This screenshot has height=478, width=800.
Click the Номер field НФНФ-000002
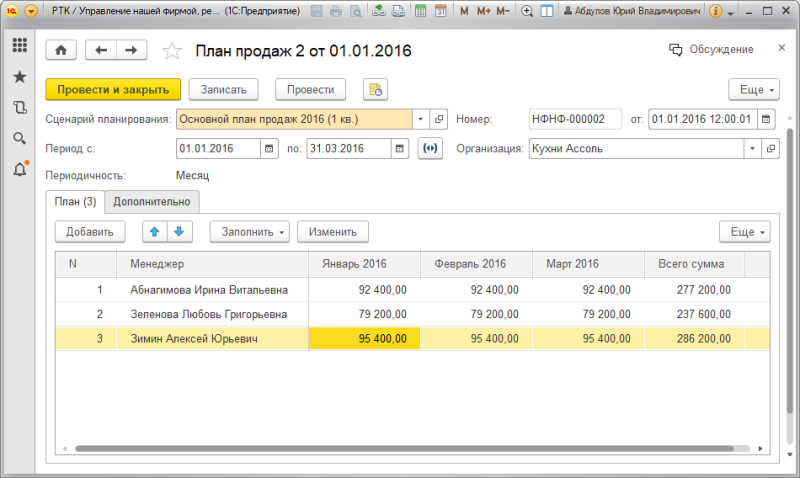[575, 119]
